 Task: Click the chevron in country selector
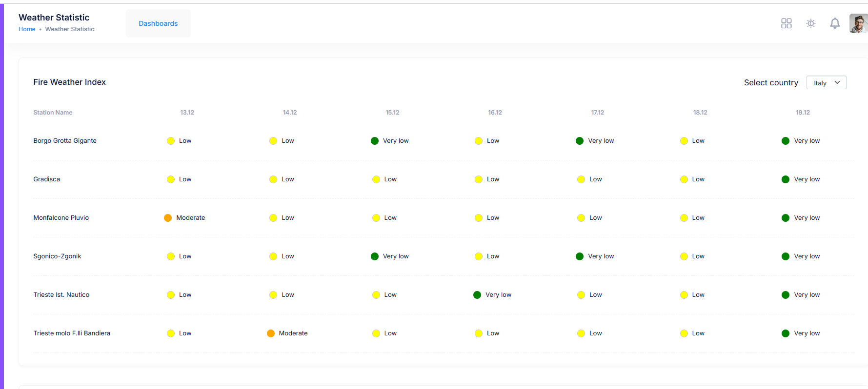(x=837, y=82)
